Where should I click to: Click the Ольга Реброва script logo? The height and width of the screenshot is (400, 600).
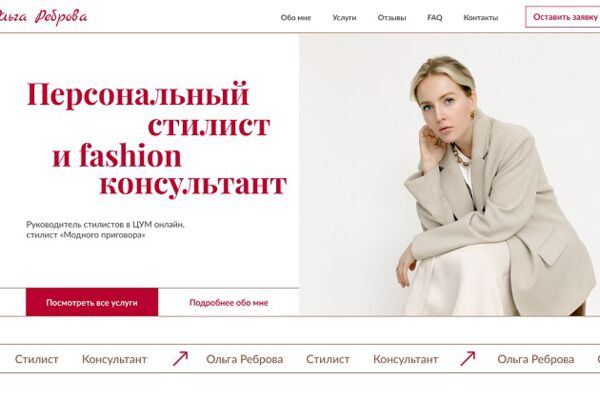click(43, 17)
